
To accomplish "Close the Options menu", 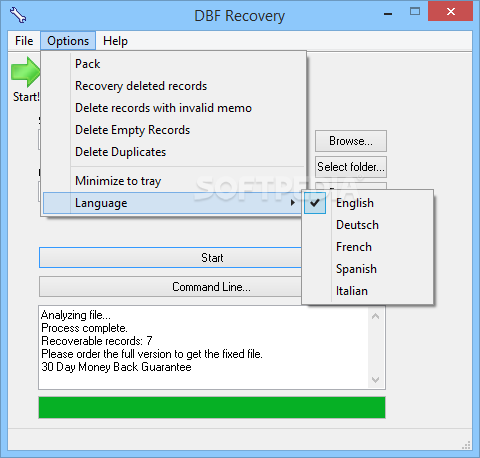I will coord(68,41).
